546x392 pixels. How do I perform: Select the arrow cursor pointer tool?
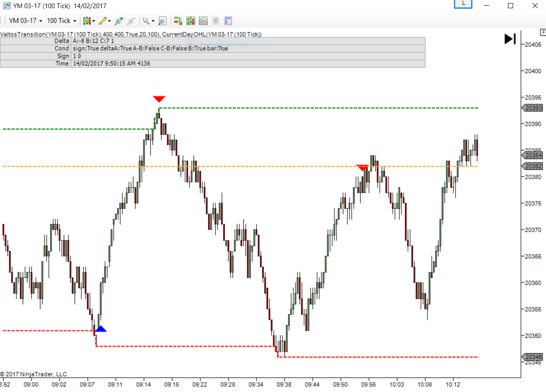[x=147, y=21]
